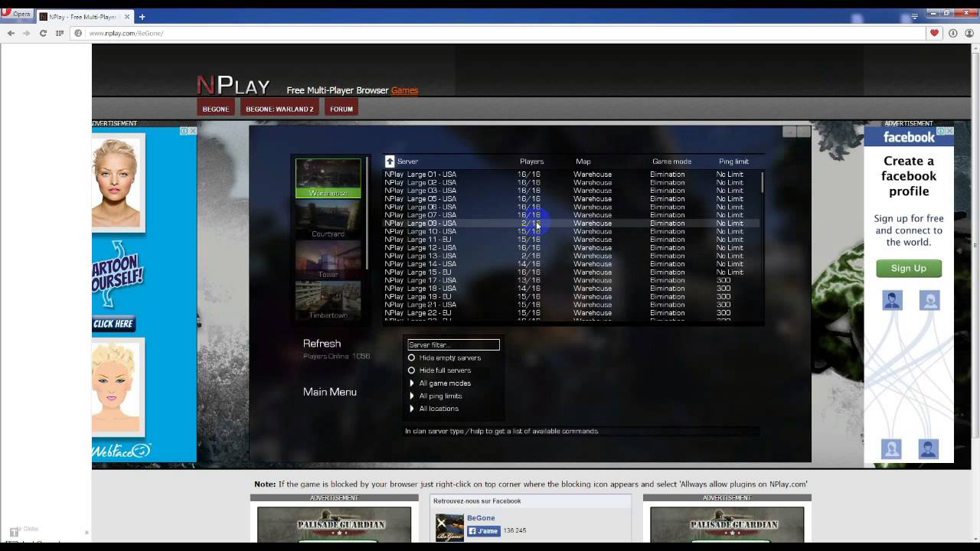980x551 pixels.
Task: Click the user profile icon in toolbar
Action: (969, 33)
